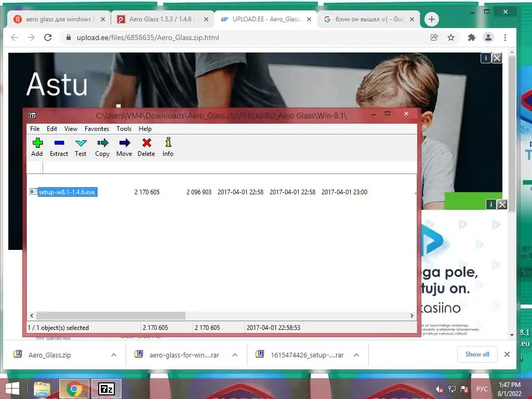Click the Chrome taskbar icon
532x399 pixels.
(x=74, y=389)
